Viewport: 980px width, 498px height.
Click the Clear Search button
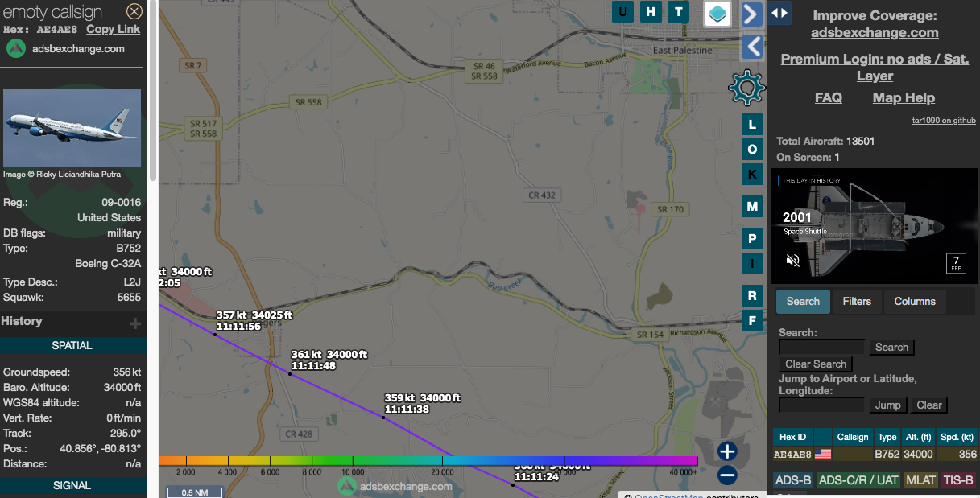[816, 364]
